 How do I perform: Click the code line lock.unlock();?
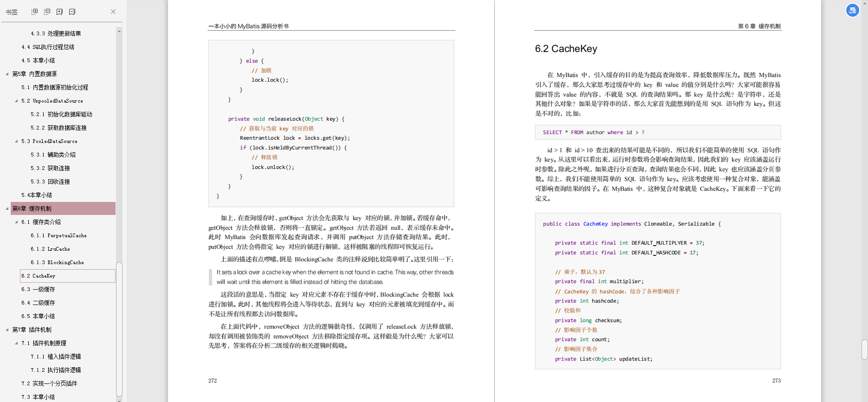[273, 167]
